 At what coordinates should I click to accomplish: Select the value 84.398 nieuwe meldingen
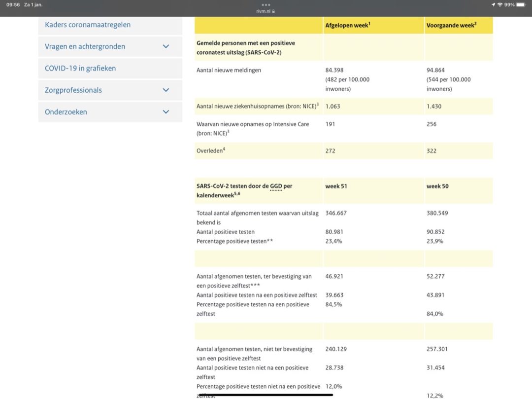click(334, 71)
